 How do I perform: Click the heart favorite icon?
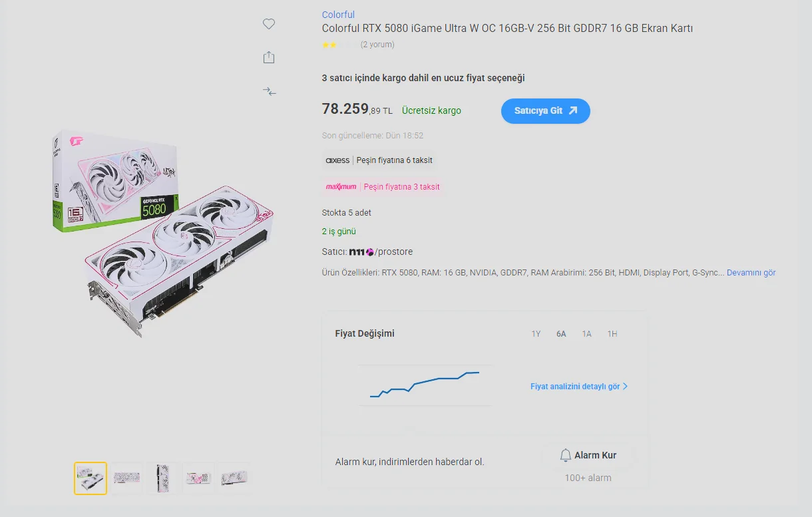coord(269,24)
